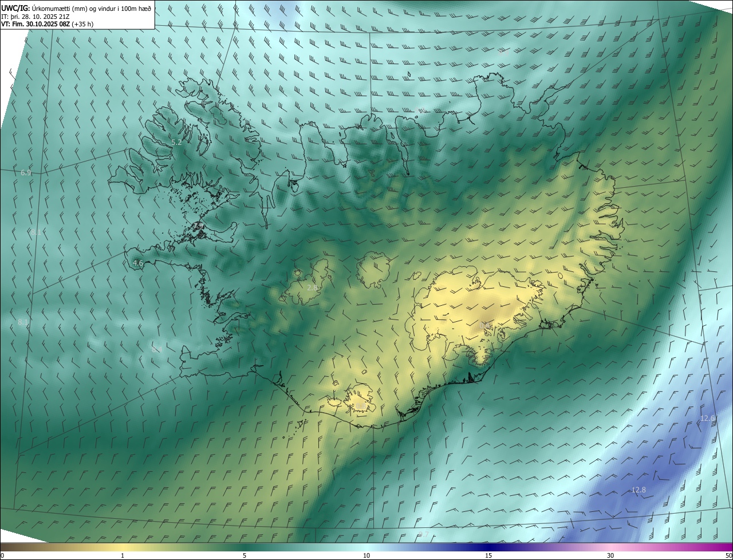The height and width of the screenshot is (560, 733).
Task: Click the colorbar tick label 5
Action: [245, 555]
